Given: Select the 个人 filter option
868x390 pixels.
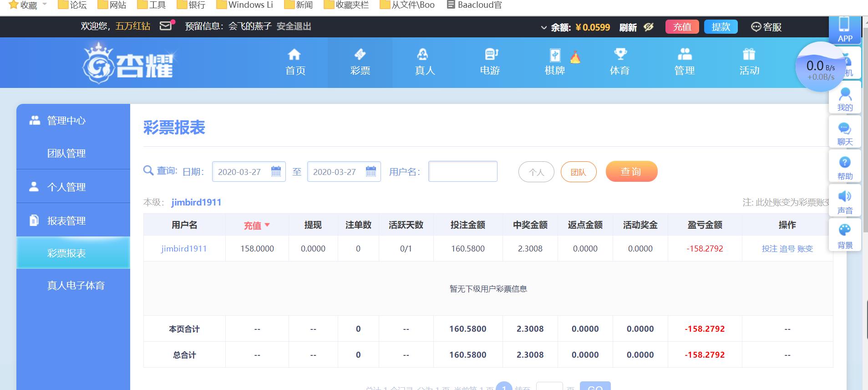Looking at the screenshot, I should (536, 172).
